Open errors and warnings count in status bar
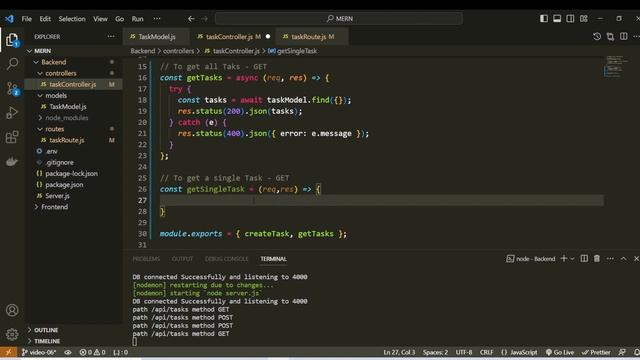 point(92,352)
